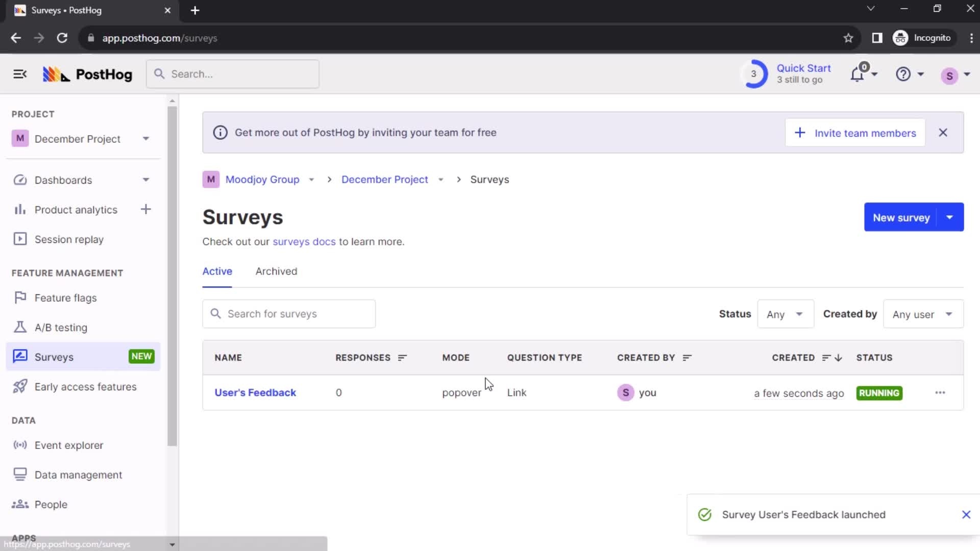The height and width of the screenshot is (551, 980).
Task: Click the A/B testing icon
Action: [19, 328]
